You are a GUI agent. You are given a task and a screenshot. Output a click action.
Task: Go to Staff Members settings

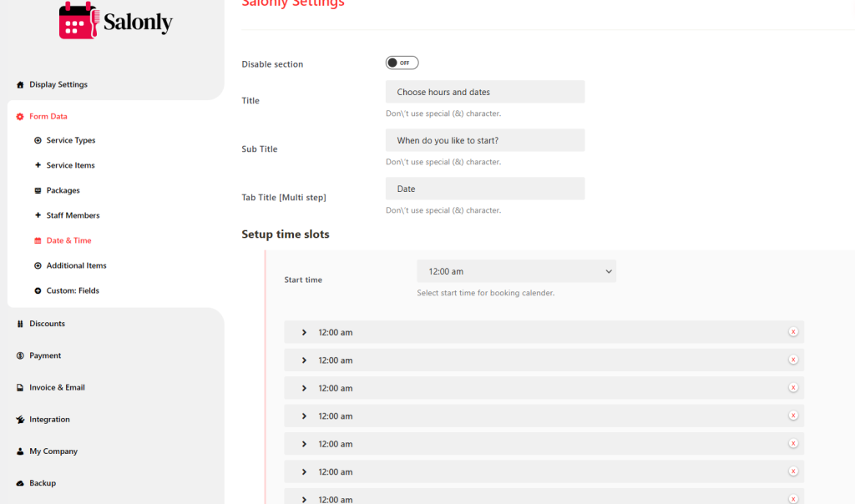73,215
